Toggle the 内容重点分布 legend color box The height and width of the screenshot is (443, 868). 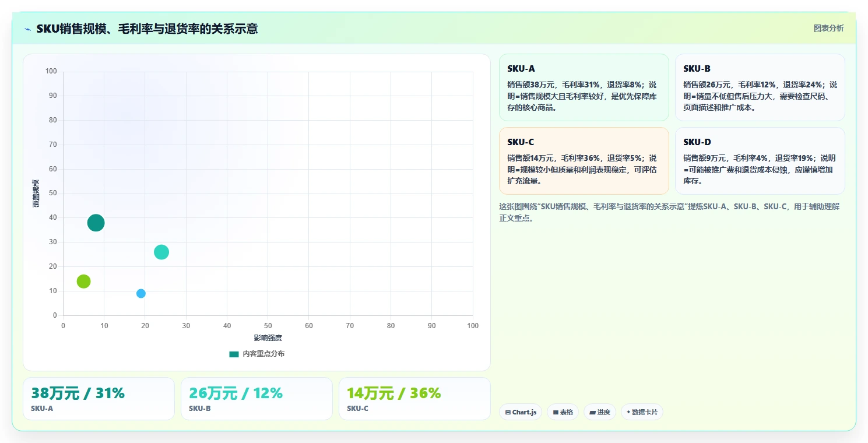pyautogui.click(x=234, y=354)
